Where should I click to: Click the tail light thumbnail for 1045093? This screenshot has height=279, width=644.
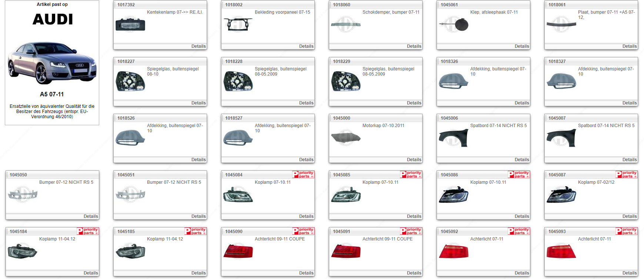(x=561, y=251)
